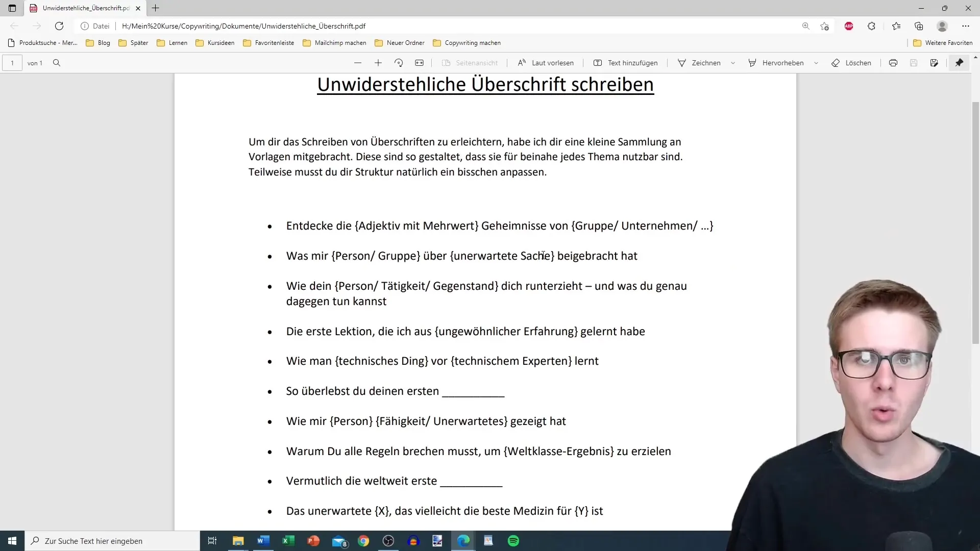
Task: Click the save as icon
Action: pyautogui.click(x=934, y=63)
